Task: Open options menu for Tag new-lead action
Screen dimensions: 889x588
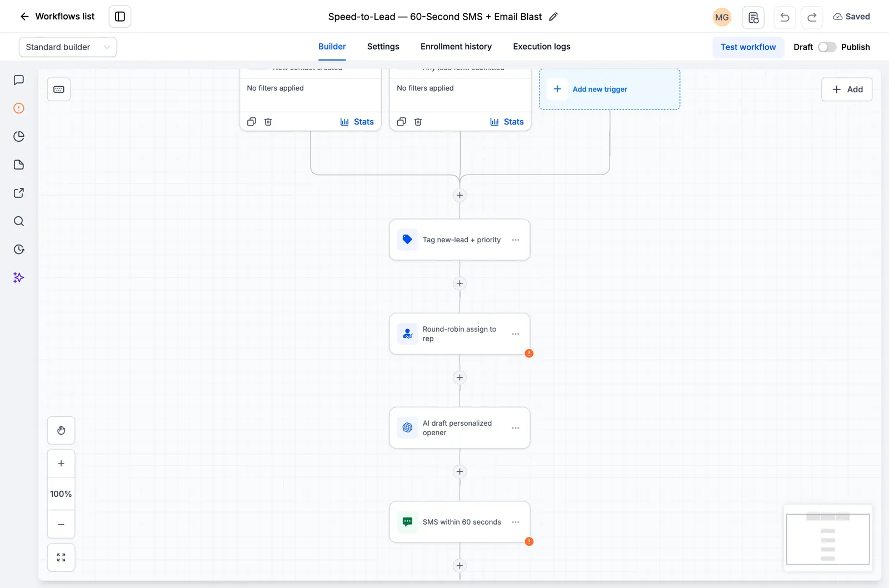Action: pos(516,240)
